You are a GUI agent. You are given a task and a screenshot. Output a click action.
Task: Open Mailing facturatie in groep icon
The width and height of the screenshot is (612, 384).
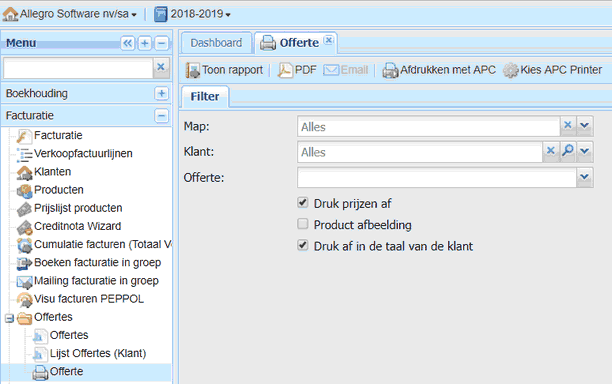point(24,281)
